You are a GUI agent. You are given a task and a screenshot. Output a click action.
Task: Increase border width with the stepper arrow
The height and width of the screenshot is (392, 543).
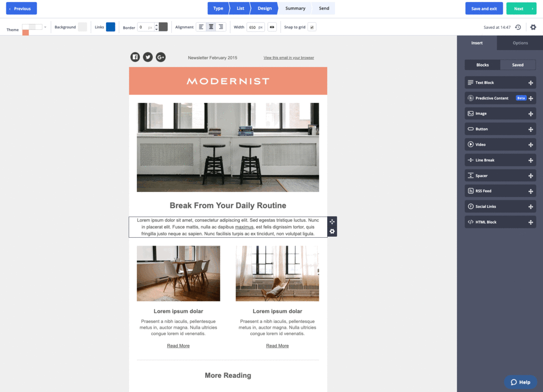click(157, 24)
